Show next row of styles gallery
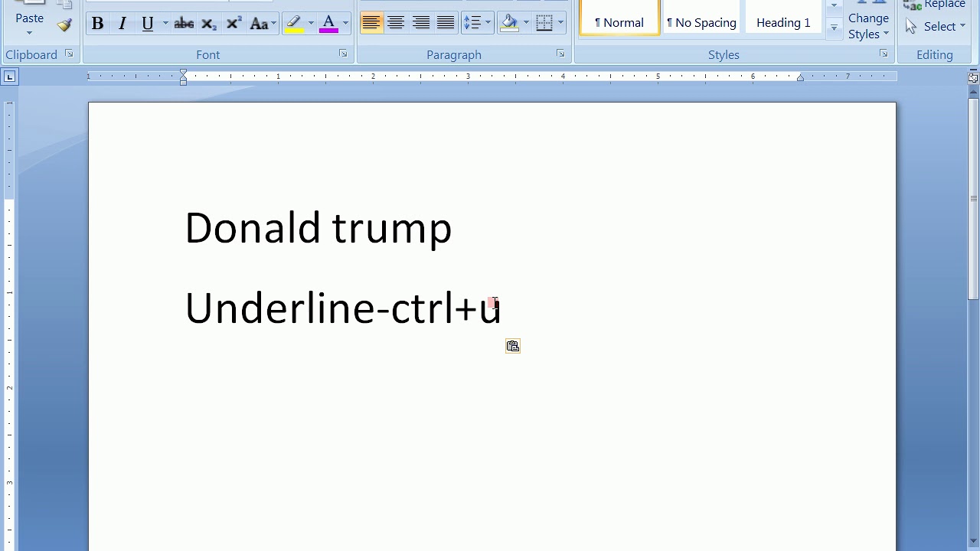This screenshot has height=551, width=980. point(834,6)
